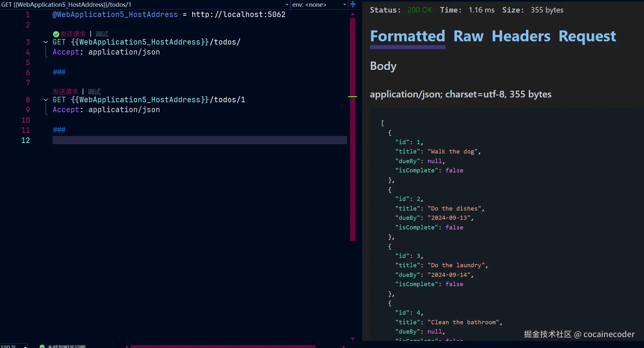Image resolution: width=644 pixels, height=348 pixels.
Task: Send request for /todos/1 endpoint
Action: tap(65, 92)
